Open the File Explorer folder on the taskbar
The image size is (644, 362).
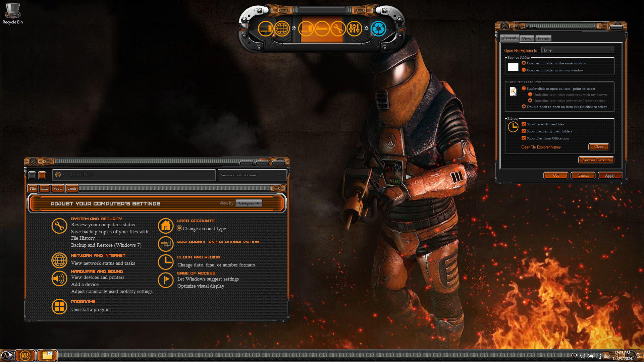tap(47, 355)
